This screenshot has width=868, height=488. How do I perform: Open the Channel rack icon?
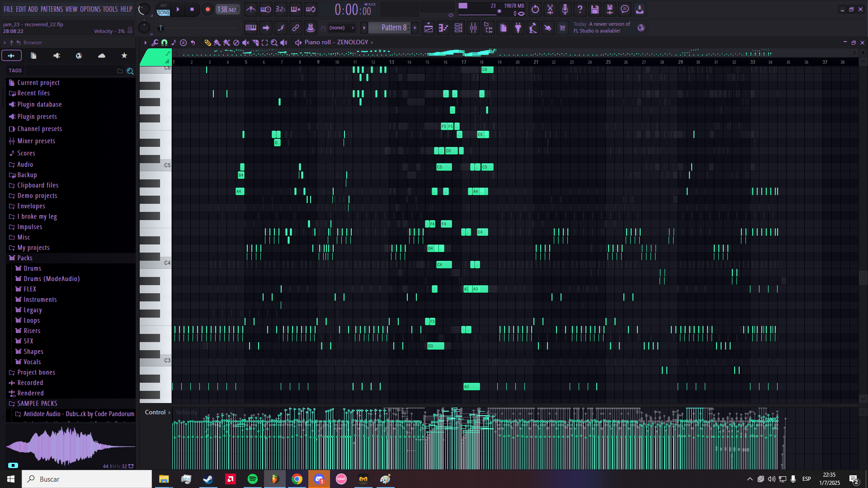pyautogui.click(x=458, y=28)
